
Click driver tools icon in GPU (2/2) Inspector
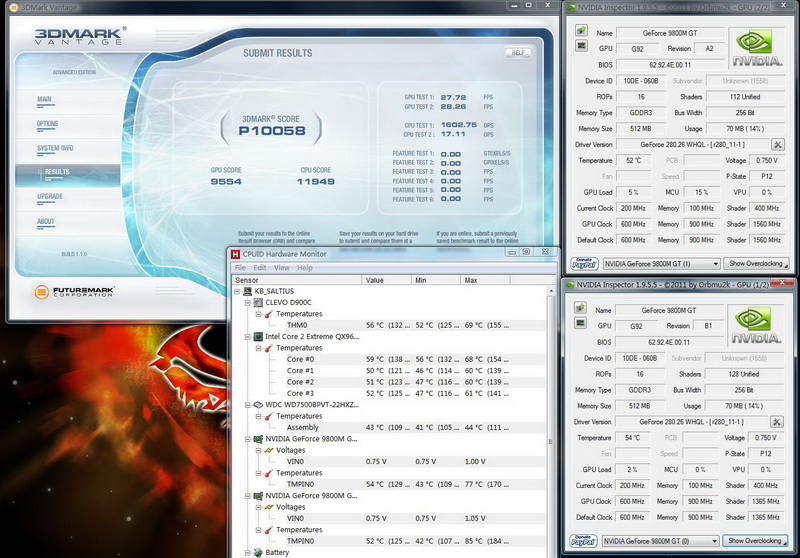pyautogui.click(x=778, y=145)
